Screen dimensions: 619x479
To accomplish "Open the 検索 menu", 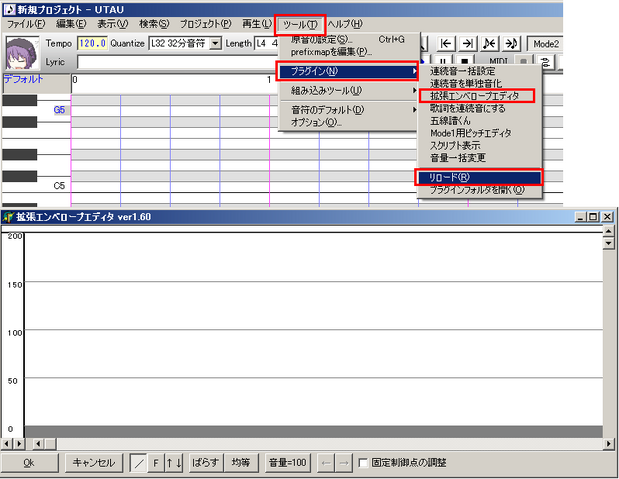I will point(154,24).
